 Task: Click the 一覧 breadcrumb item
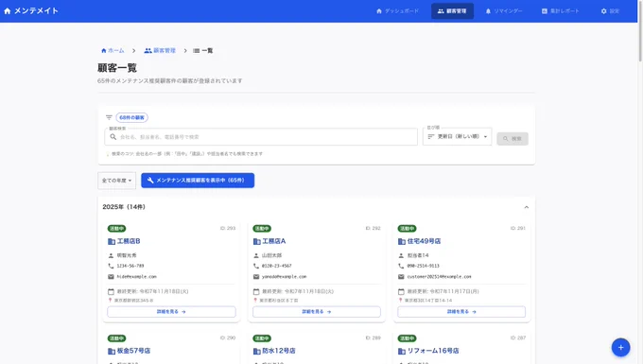[203, 50]
